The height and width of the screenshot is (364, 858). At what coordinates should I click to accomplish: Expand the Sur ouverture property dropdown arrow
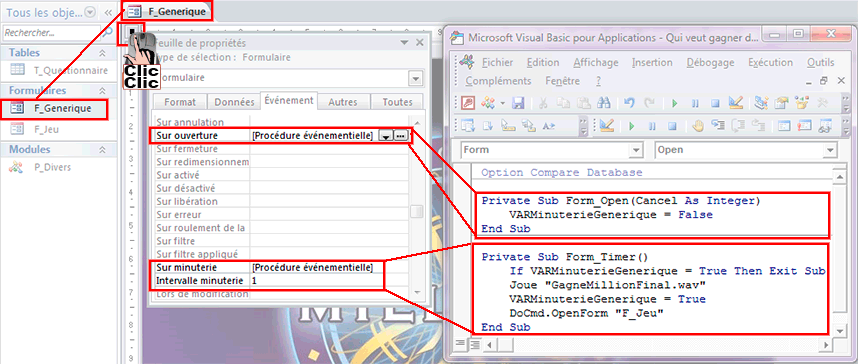click(386, 136)
